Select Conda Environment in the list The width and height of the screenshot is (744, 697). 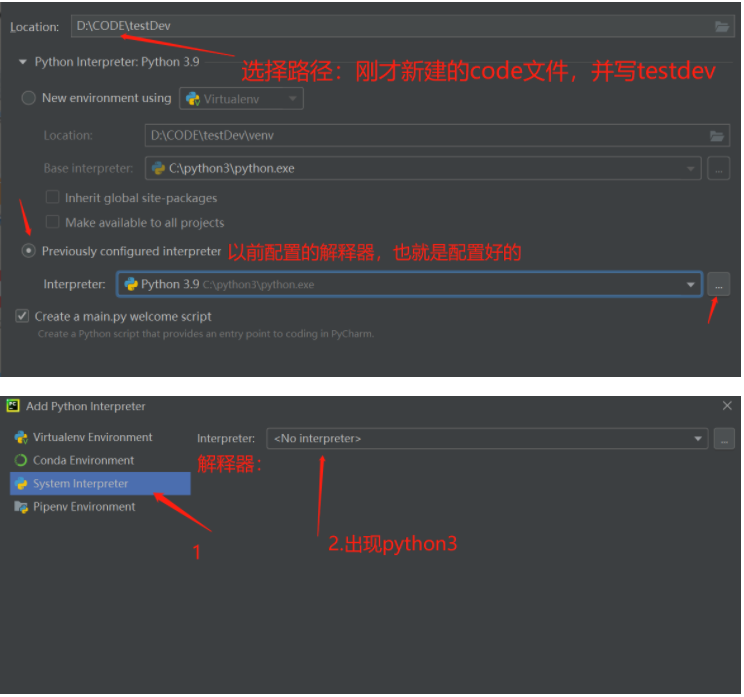point(100,461)
